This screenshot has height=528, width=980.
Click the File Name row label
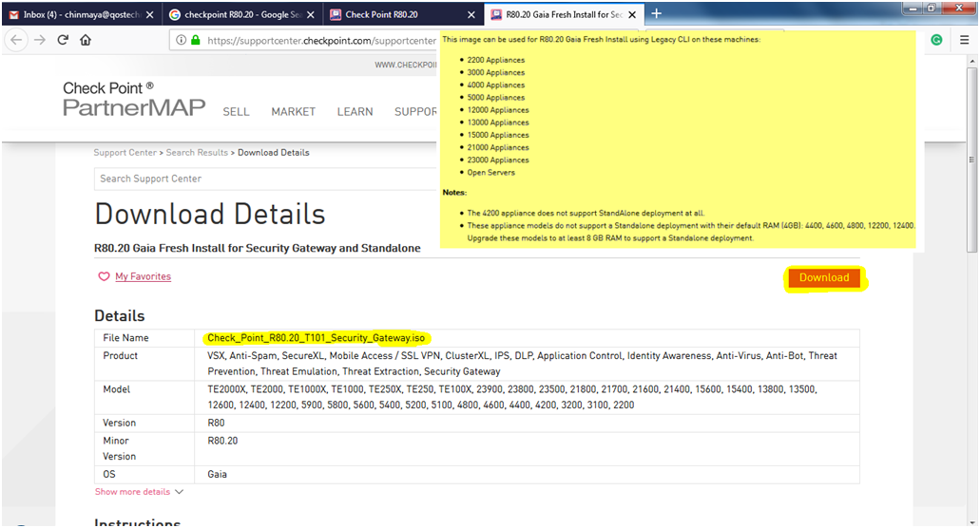(125, 338)
